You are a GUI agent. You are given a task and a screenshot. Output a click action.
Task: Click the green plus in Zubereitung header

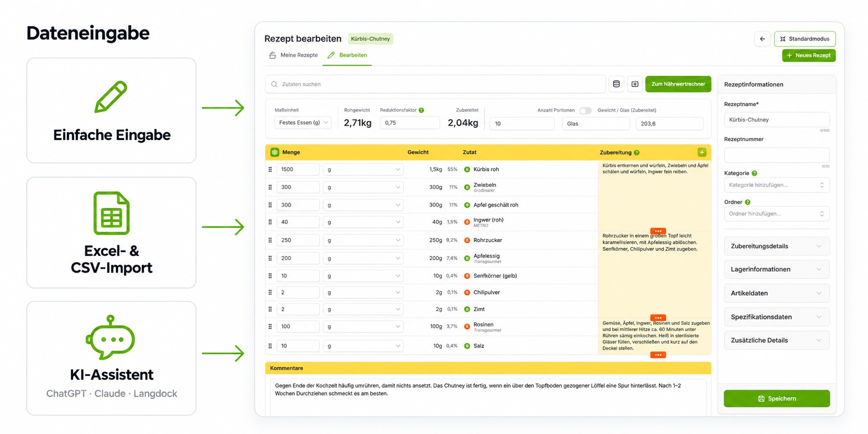[702, 152]
